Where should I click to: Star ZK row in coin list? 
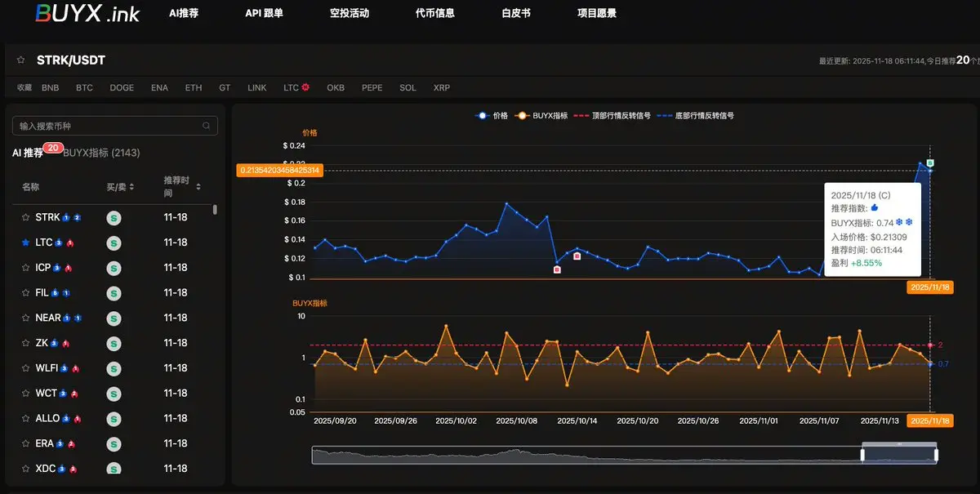[x=26, y=343]
